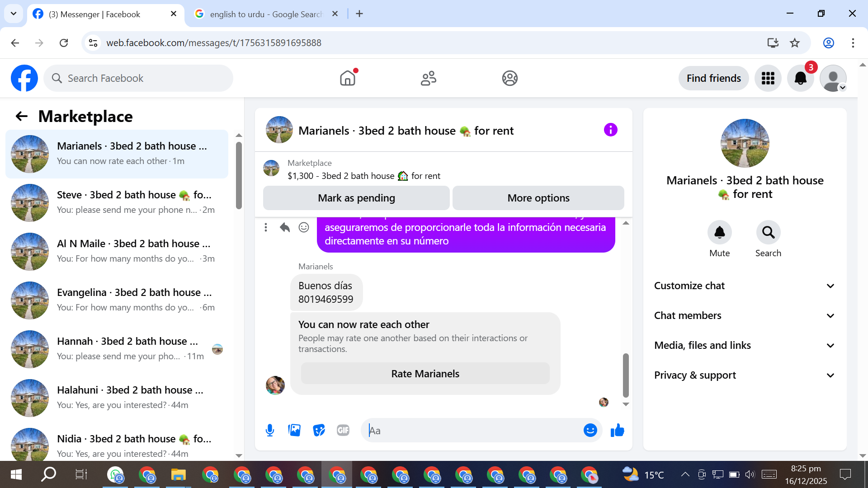Send a thumbs-up like
Viewport: 868px width, 488px height.
point(617,431)
